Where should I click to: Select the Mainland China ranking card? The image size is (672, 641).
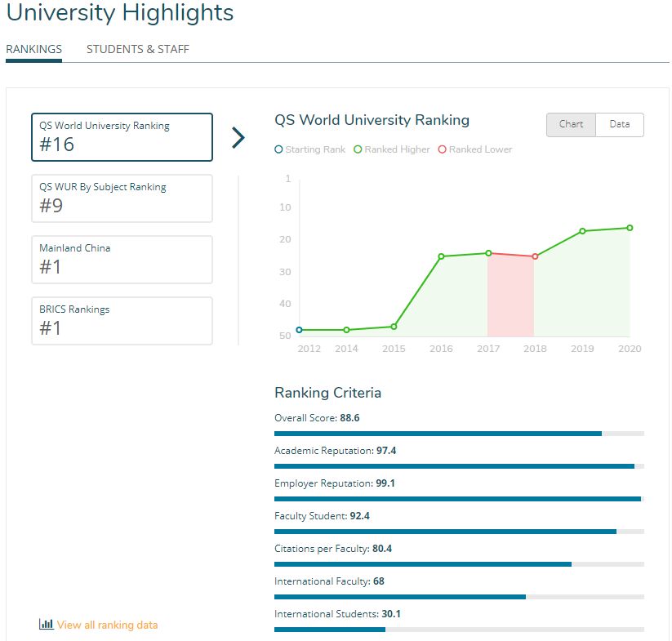pos(122,260)
